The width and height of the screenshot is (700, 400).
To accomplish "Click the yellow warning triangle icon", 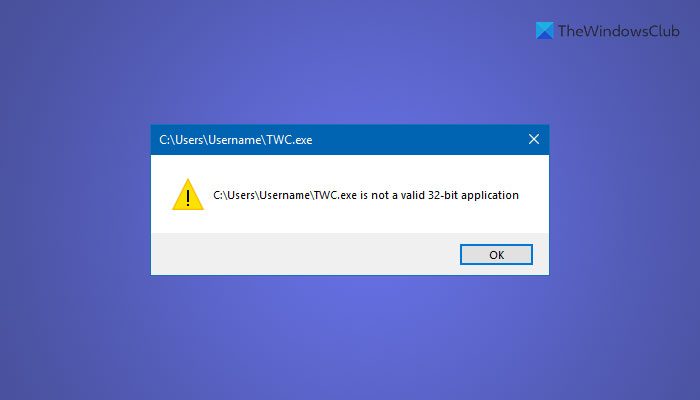I will [x=187, y=195].
